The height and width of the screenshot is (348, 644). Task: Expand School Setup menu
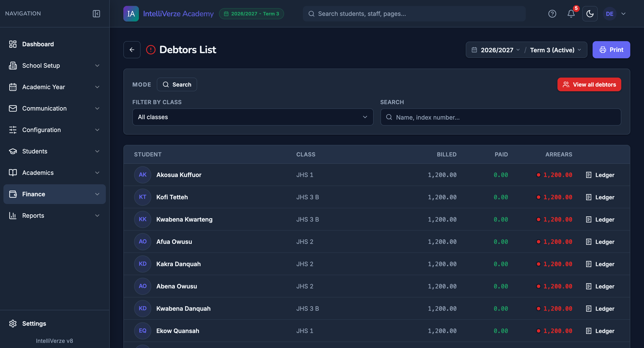[x=54, y=66]
